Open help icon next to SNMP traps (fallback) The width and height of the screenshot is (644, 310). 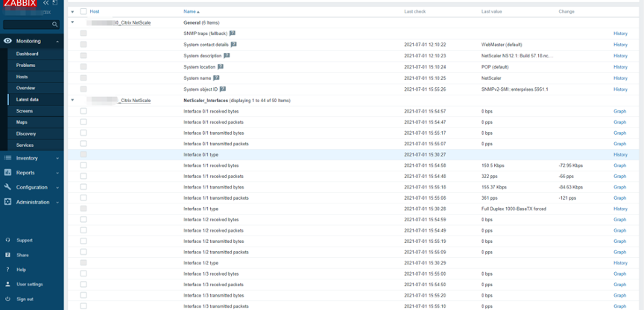pyautogui.click(x=232, y=34)
